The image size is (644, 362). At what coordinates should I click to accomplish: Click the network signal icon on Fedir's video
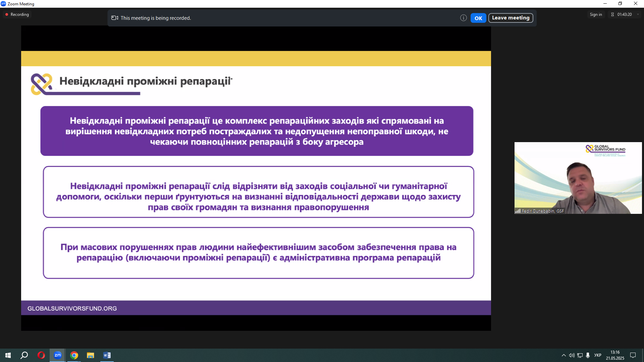(518, 211)
